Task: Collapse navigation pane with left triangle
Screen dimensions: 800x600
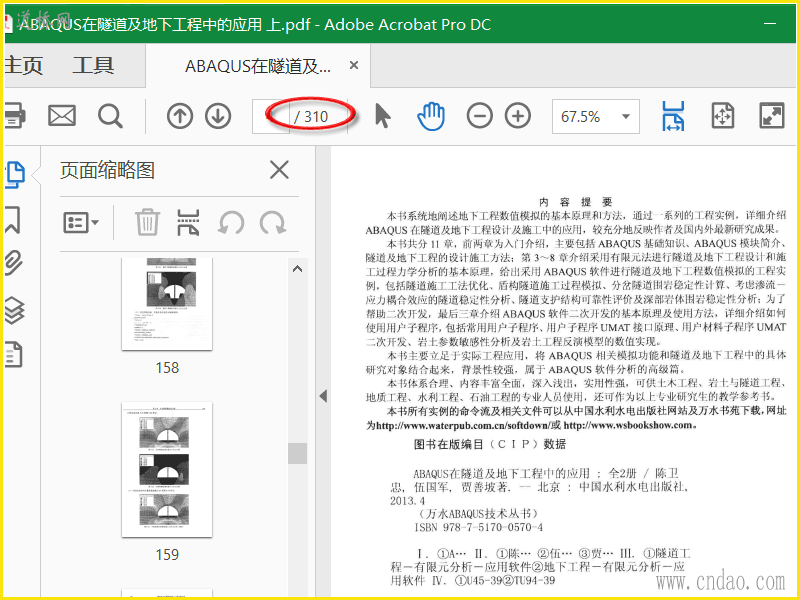Action: pos(323,396)
